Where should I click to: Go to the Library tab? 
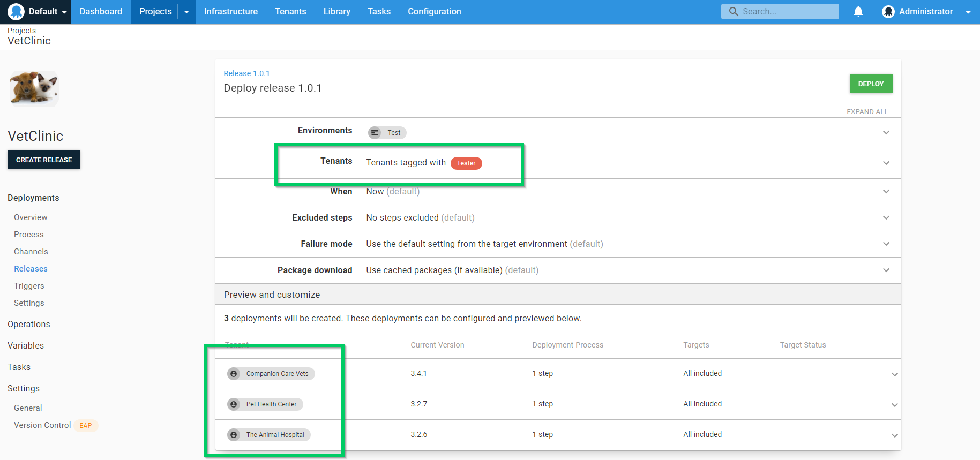tap(336, 12)
